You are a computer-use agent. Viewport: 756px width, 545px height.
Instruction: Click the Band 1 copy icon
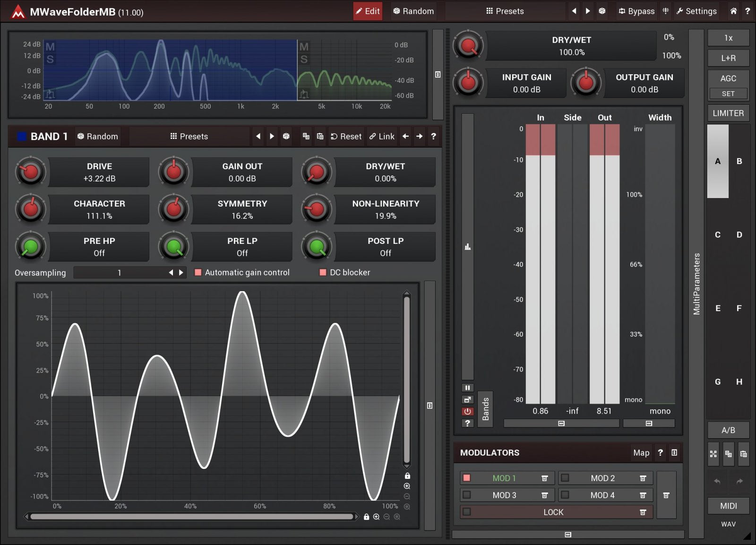tap(306, 136)
